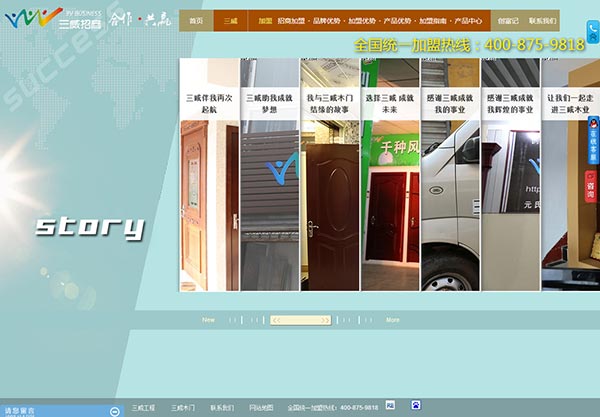
Task: Open 三威工程 footer link
Action: click(143, 408)
